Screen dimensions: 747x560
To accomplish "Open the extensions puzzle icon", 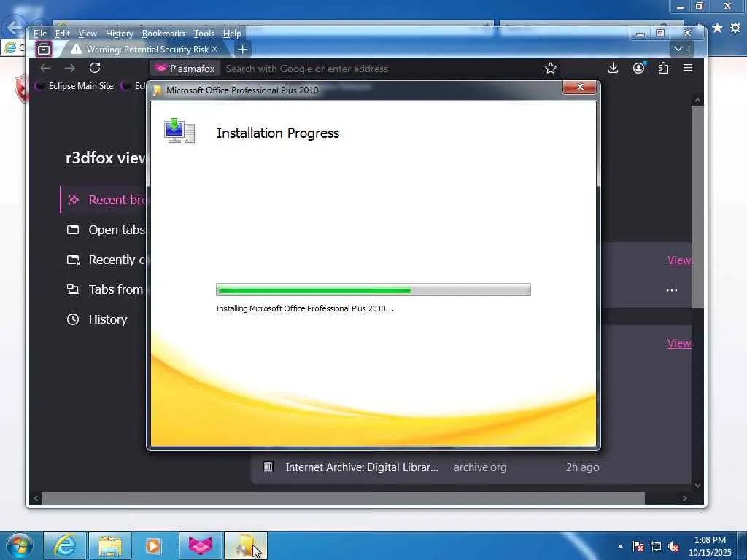I will [663, 68].
